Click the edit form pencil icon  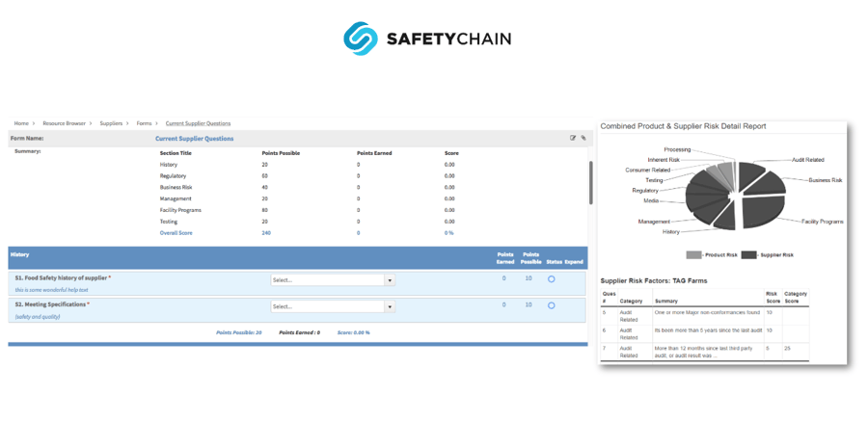click(573, 139)
